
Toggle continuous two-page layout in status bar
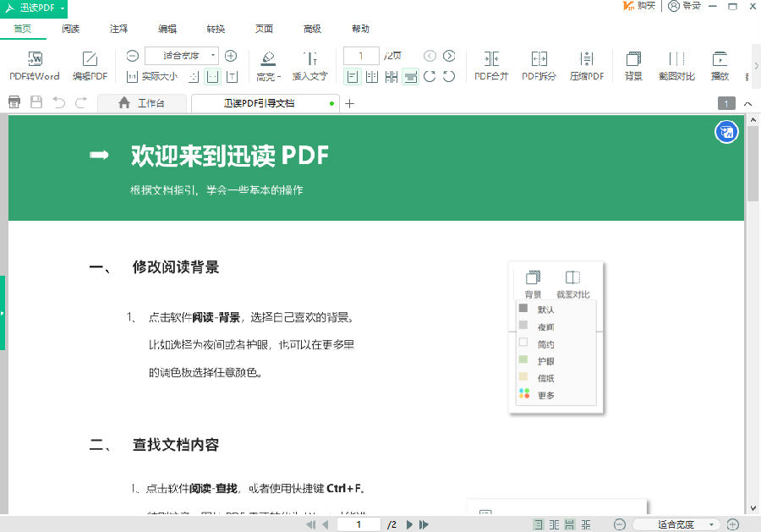pos(586,524)
